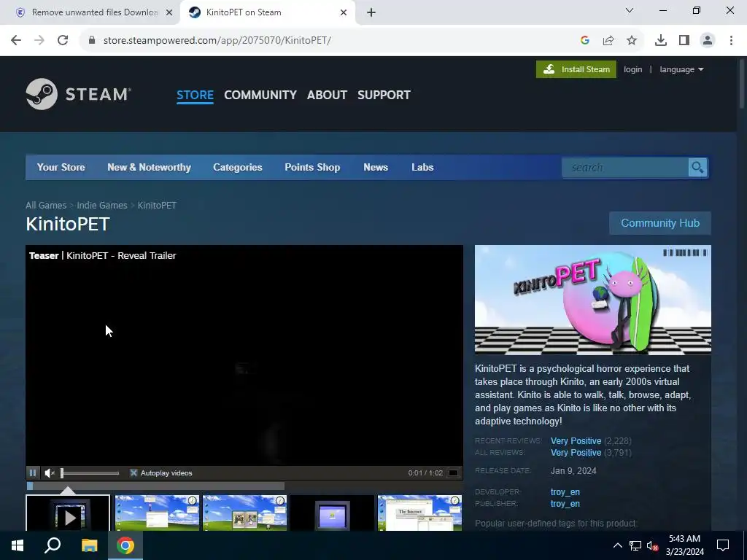Screen dimensions: 747x560
Task: Unmute the trailer with the speaker icon
Action: coord(50,472)
